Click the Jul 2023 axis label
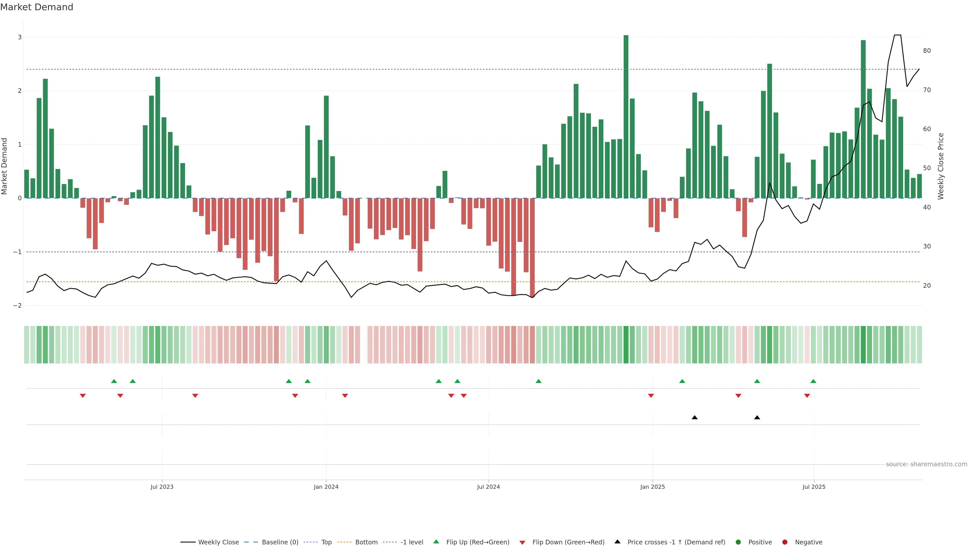The height and width of the screenshot is (551, 980). click(162, 487)
